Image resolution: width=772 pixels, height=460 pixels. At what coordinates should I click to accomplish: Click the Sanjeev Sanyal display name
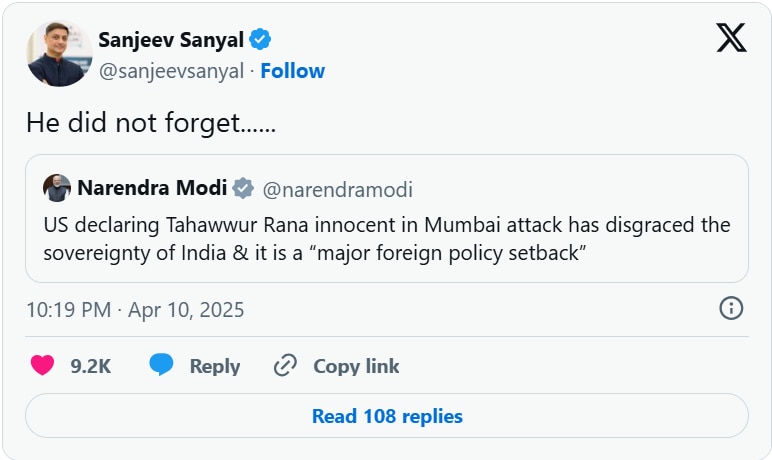coord(171,40)
